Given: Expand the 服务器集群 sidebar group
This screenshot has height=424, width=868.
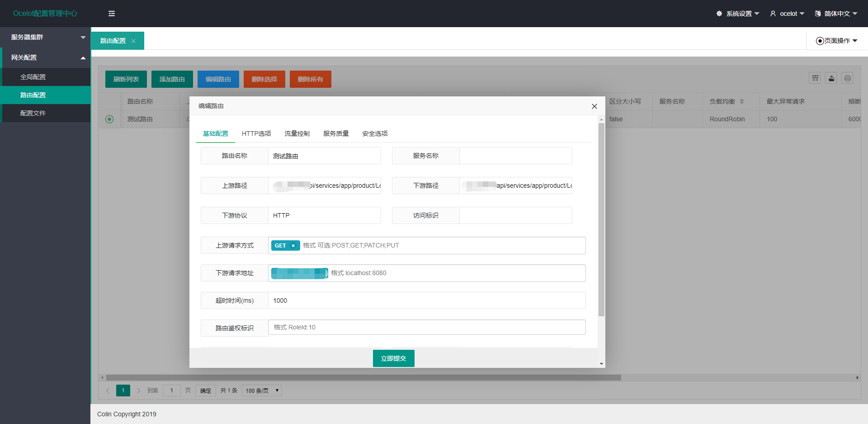Looking at the screenshot, I should (x=45, y=37).
